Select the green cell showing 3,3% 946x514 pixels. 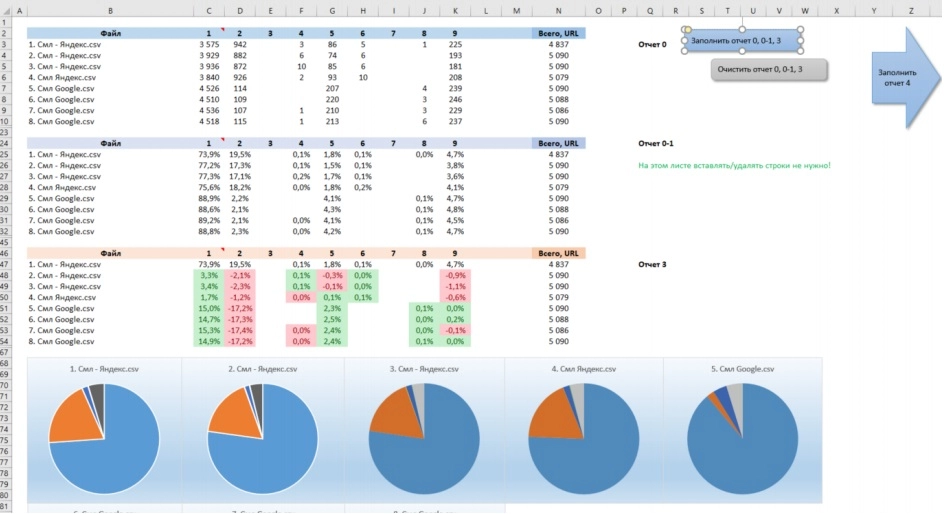tap(209, 276)
